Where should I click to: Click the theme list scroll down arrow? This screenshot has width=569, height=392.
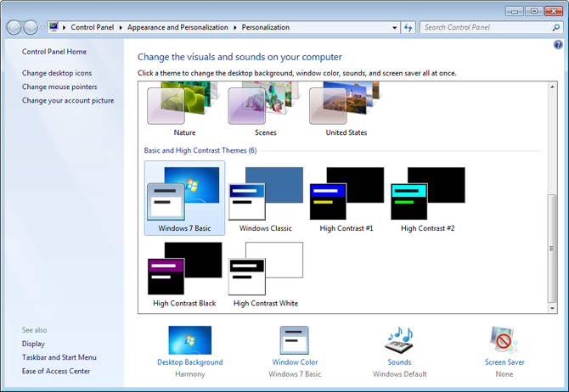pyautogui.click(x=552, y=308)
